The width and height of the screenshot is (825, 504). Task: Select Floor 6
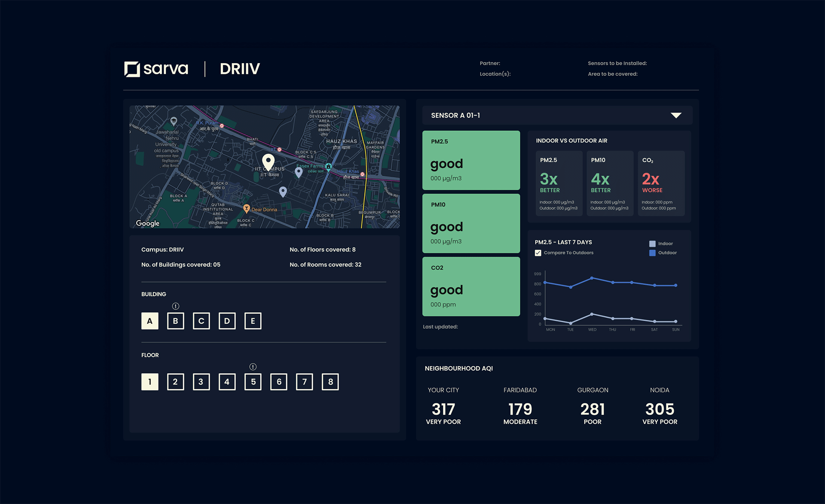[278, 382]
